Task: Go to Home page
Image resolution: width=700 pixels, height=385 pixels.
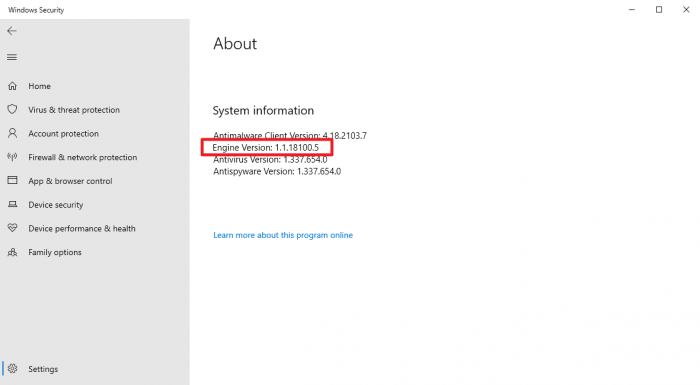Action: coord(39,86)
